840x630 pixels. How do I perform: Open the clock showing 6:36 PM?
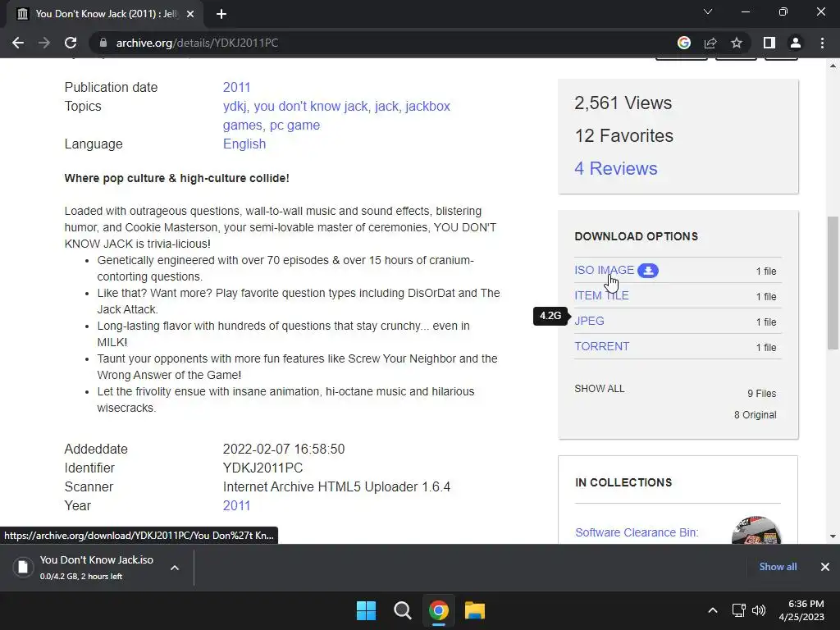click(x=801, y=610)
